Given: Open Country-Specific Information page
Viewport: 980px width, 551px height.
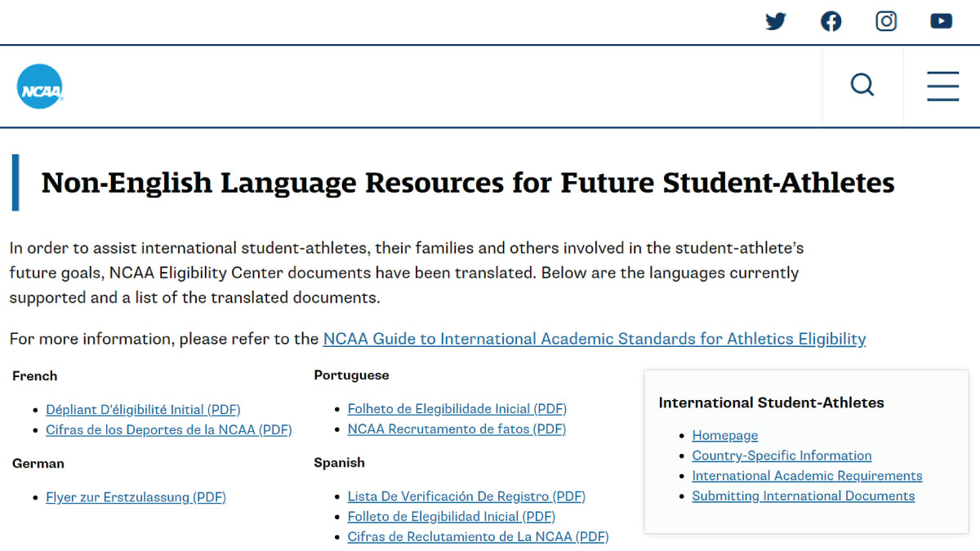Looking at the screenshot, I should (782, 455).
